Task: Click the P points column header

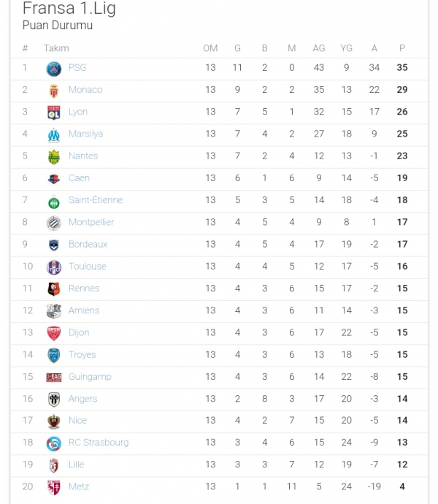Action: (402, 48)
